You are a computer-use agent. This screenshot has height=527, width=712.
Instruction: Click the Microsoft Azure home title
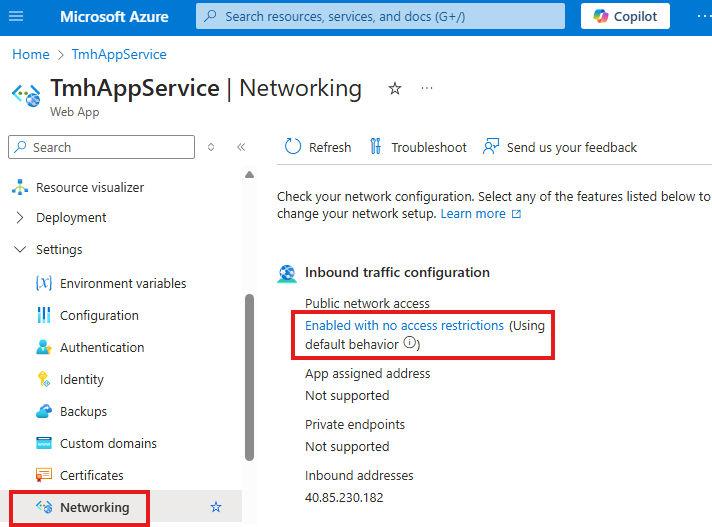pos(114,17)
